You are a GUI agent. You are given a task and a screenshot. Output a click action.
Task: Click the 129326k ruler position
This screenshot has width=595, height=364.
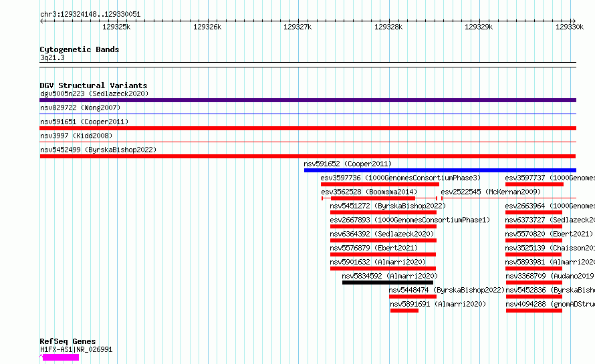(207, 27)
